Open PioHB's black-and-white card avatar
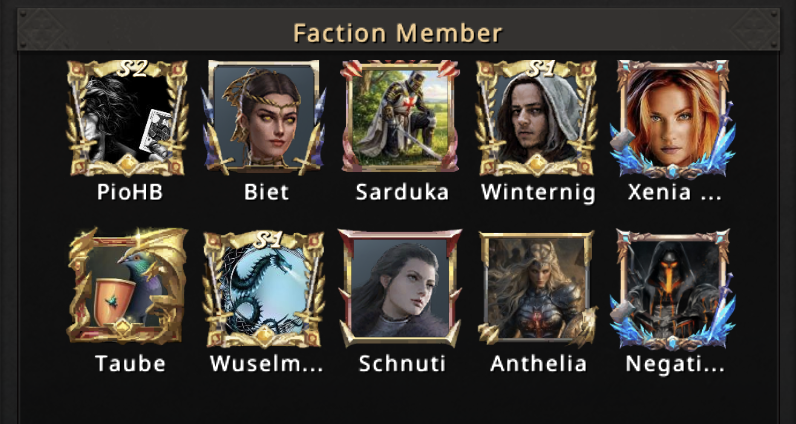 click(127, 118)
